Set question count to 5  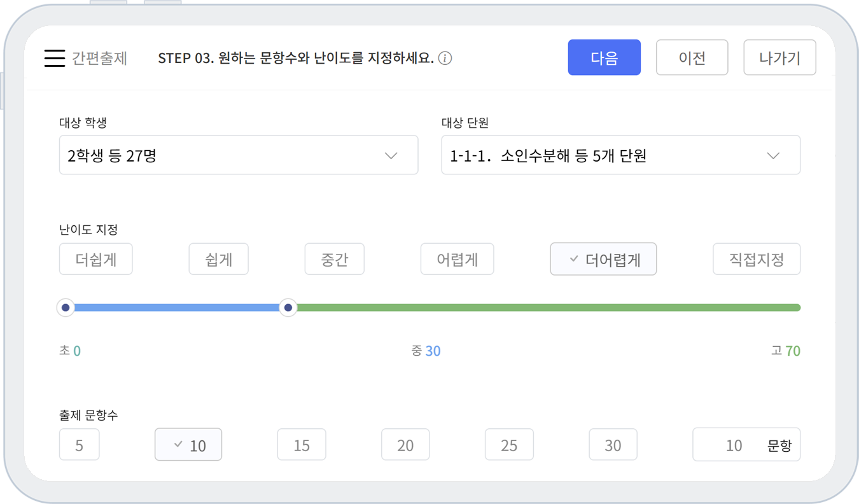(x=79, y=445)
